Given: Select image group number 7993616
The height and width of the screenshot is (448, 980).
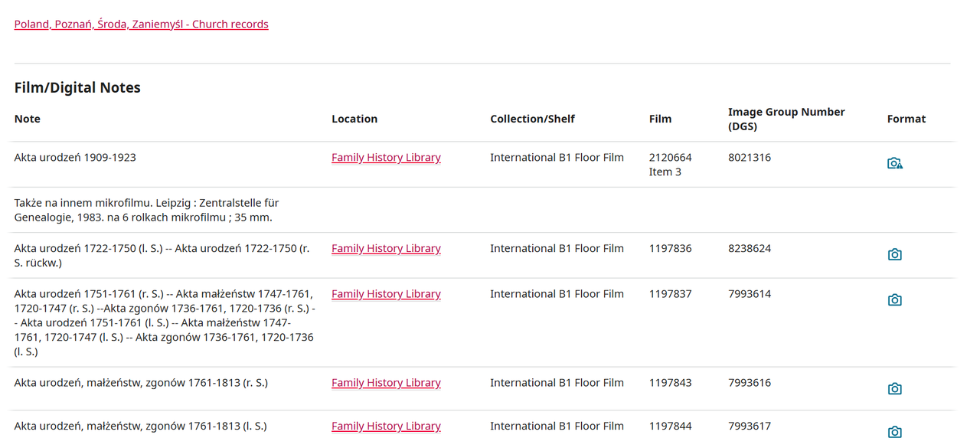Looking at the screenshot, I should pos(750,382).
